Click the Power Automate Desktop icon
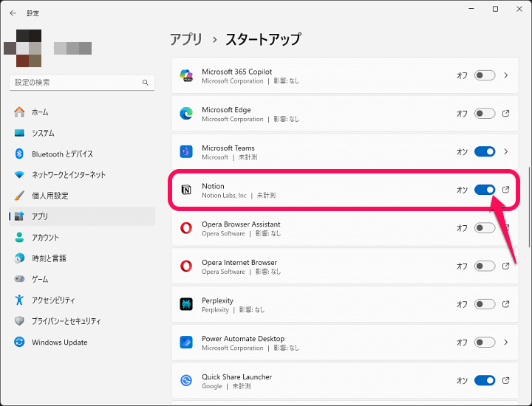This screenshot has height=406, width=532. point(186,343)
